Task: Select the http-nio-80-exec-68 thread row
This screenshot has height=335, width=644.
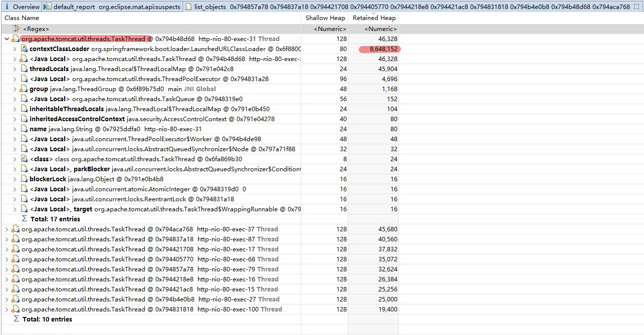Action: (x=200, y=259)
